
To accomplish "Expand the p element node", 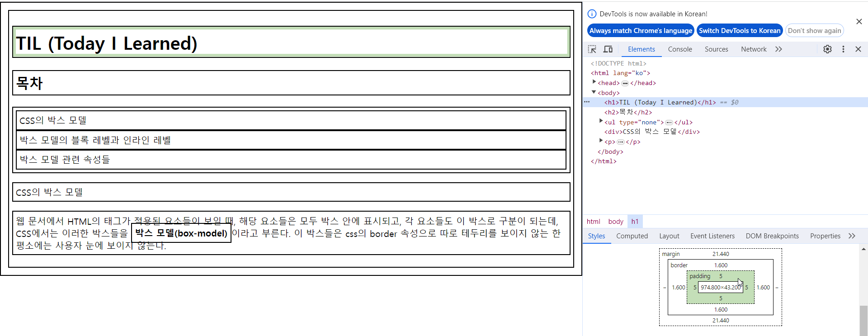I will click(x=601, y=141).
